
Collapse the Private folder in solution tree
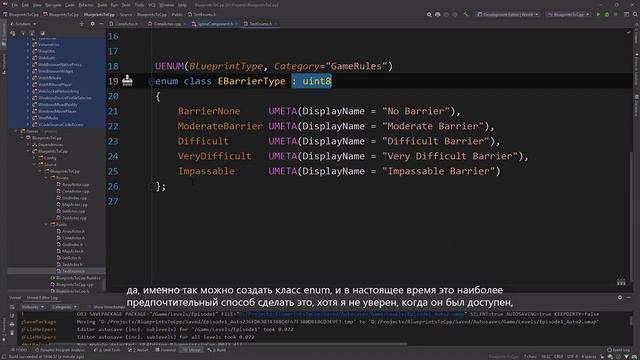(47, 178)
